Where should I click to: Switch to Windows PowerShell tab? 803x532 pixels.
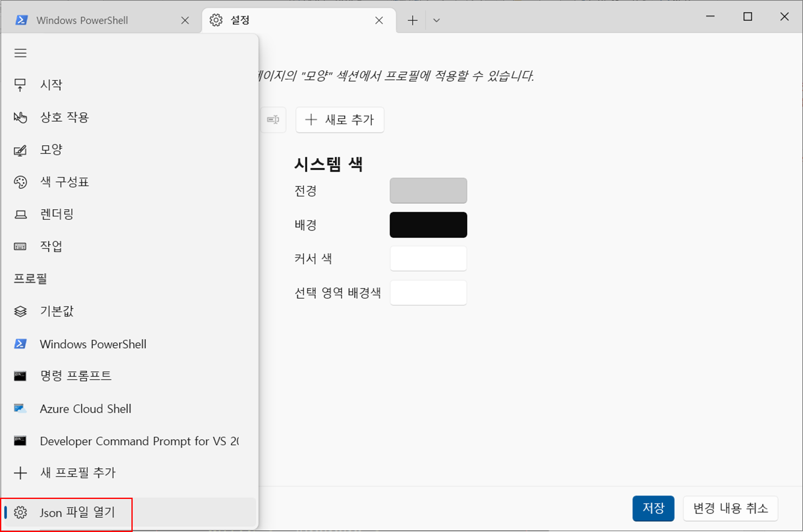point(82,20)
